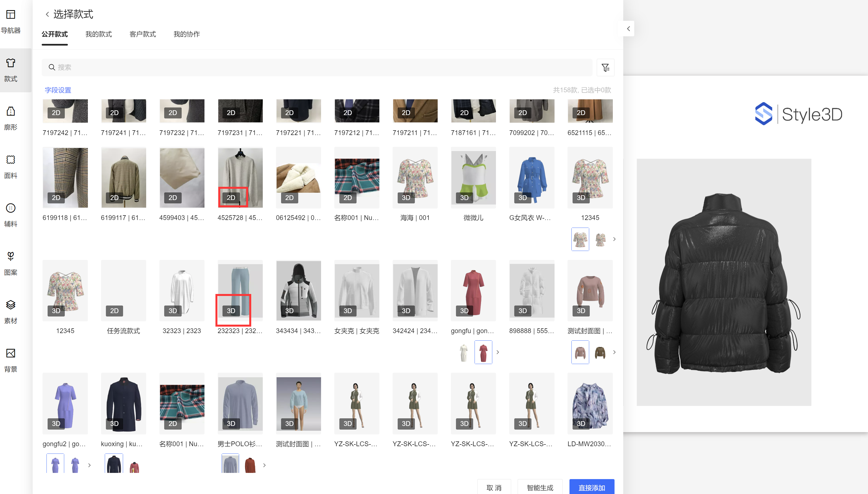The image size is (868, 494).
Task: Open the 字段设置 field settings link
Action: point(58,90)
